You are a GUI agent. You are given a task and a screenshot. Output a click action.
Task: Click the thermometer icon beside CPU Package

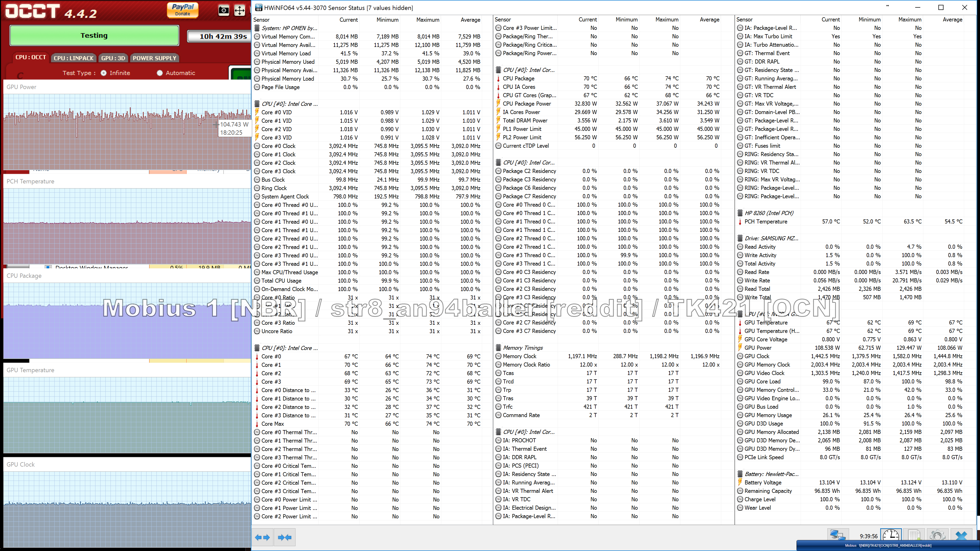pos(498,79)
